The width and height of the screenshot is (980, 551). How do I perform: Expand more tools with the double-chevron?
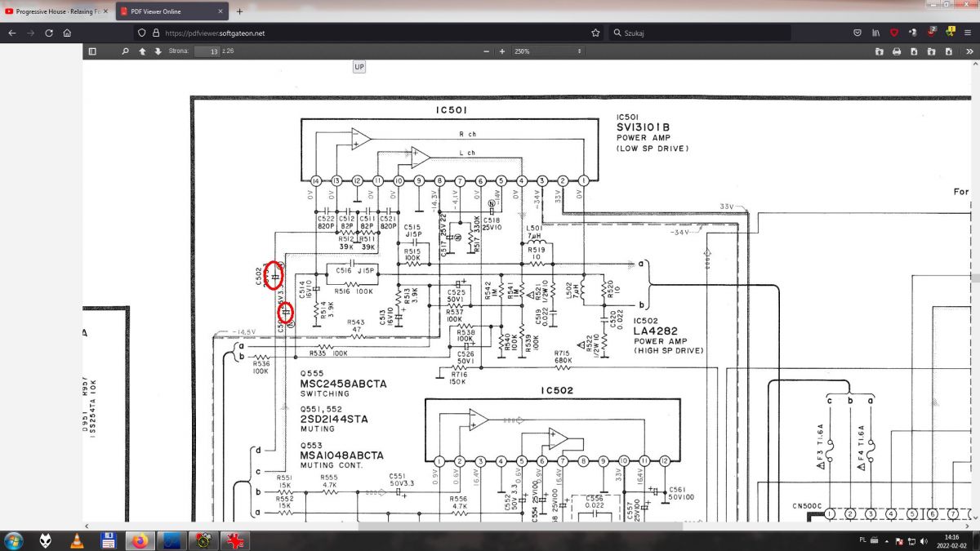971,51
